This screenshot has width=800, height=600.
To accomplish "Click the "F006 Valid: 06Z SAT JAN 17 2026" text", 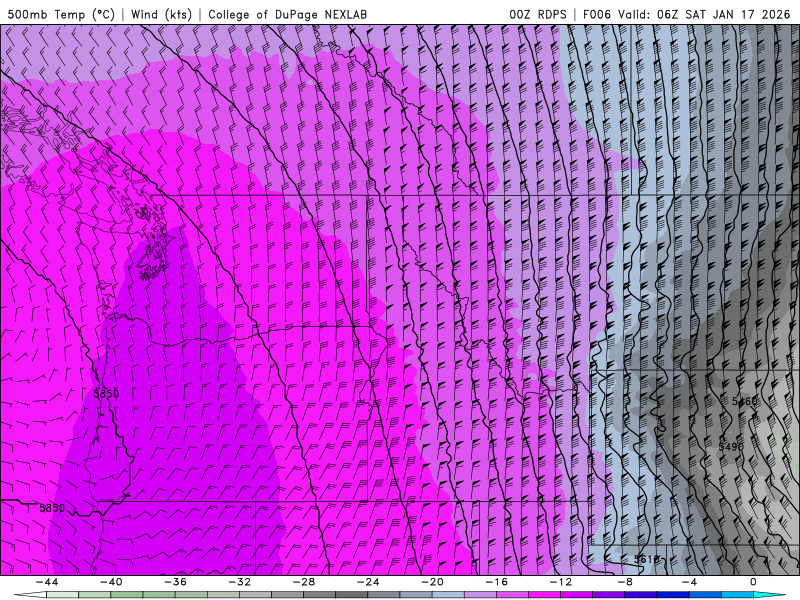I will (x=686, y=14).
